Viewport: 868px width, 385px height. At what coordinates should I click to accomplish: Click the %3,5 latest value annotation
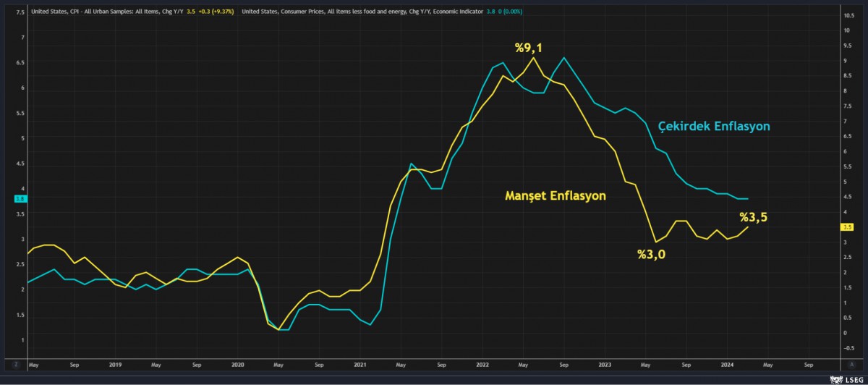[753, 216]
